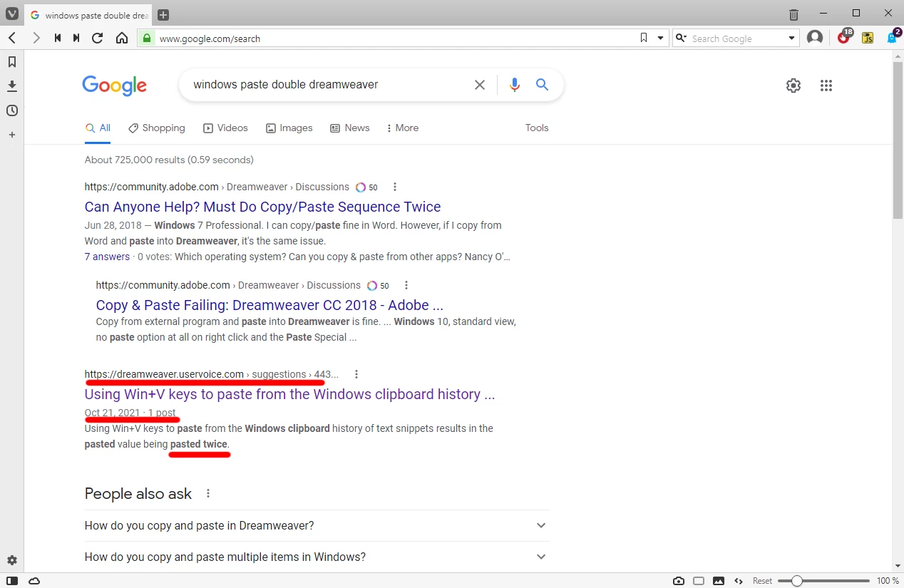The image size is (904, 588).
Task: Capture page with camera icon
Action: coord(679,581)
